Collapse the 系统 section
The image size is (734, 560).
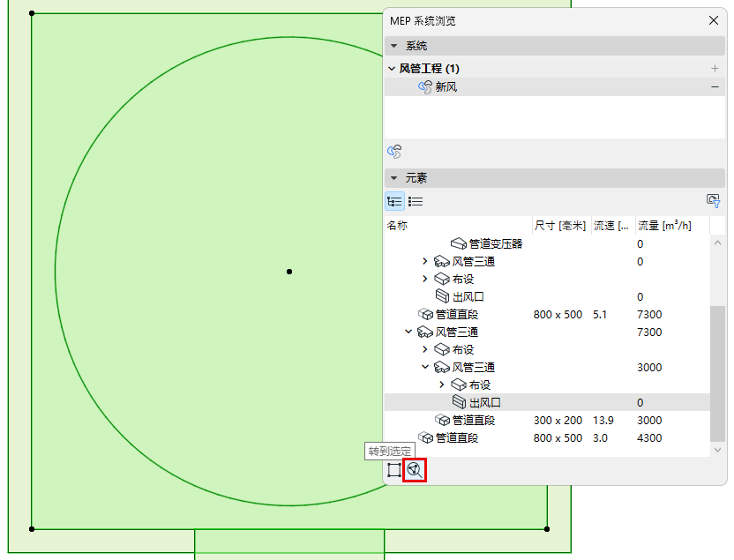pyautogui.click(x=394, y=46)
